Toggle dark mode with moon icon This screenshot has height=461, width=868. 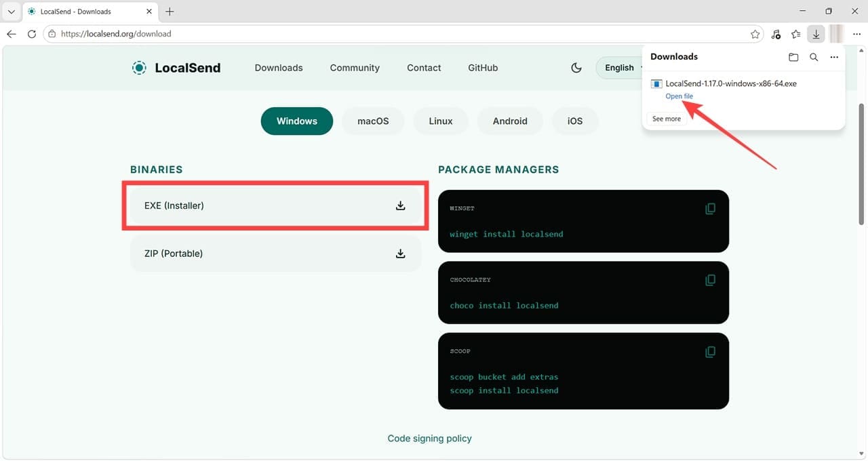(x=576, y=68)
